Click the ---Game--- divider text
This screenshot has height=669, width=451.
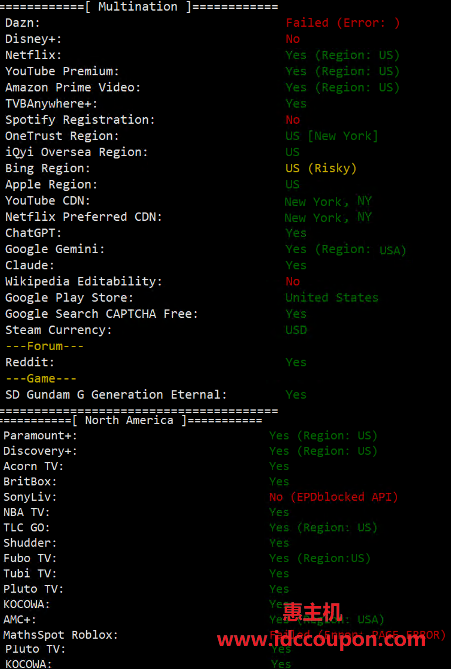tap(41, 378)
